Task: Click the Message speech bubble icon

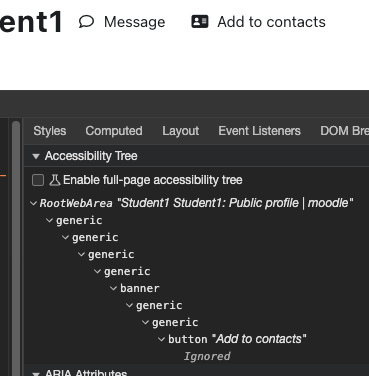Action: (x=86, y=22)
